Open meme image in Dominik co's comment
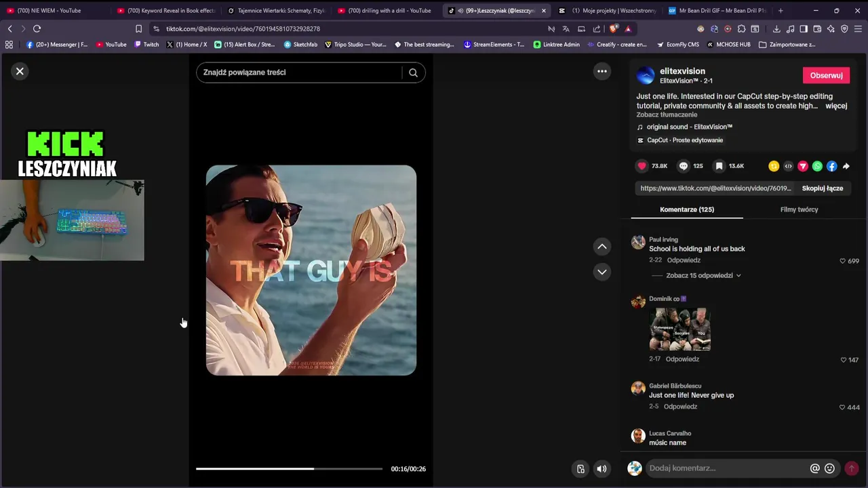This screenshot has width=868, height=488. click(679, 329)
